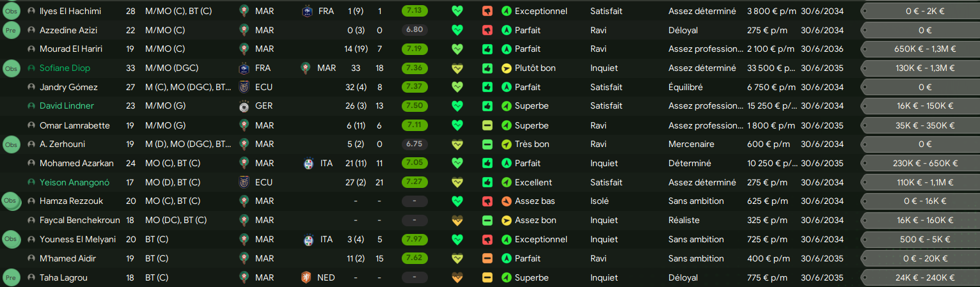This screenshot has width=980, height=287.
Task: Click the Obs badge beside A. Zerhouni
Action: click(12, 144)
